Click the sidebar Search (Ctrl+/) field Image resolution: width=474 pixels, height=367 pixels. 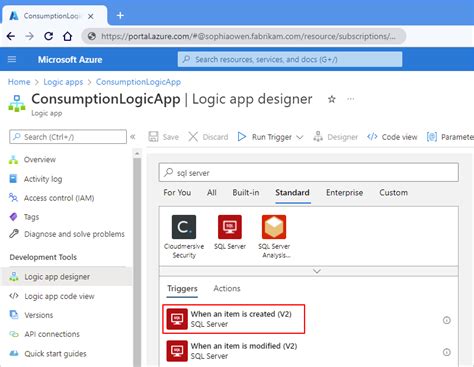(68, 137)
